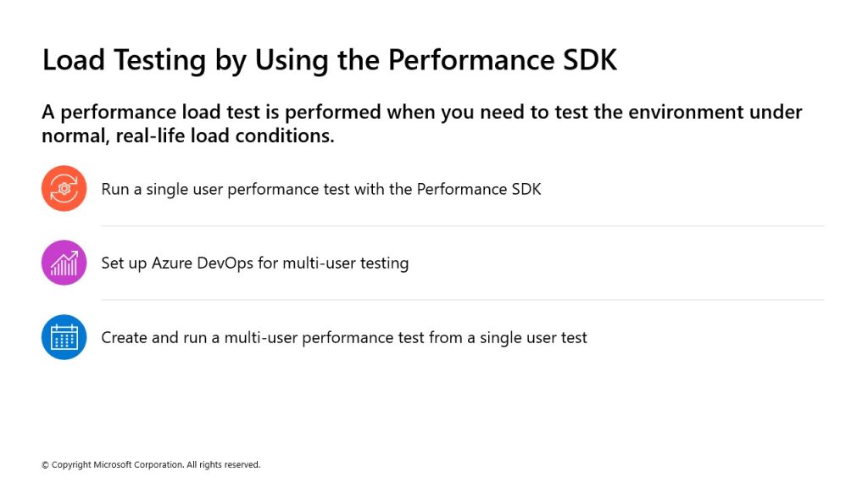Click the orange gear refresh icon

pyautogui.click(x=64, y=188)
